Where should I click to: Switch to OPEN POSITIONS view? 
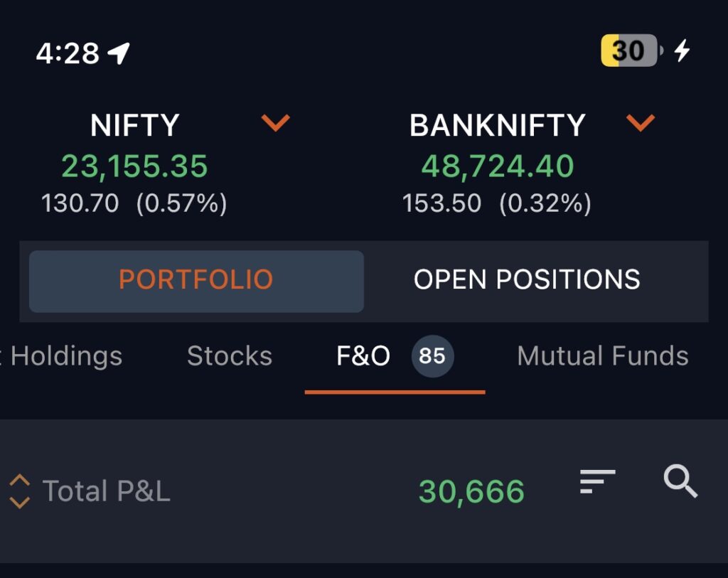(527, 280)
